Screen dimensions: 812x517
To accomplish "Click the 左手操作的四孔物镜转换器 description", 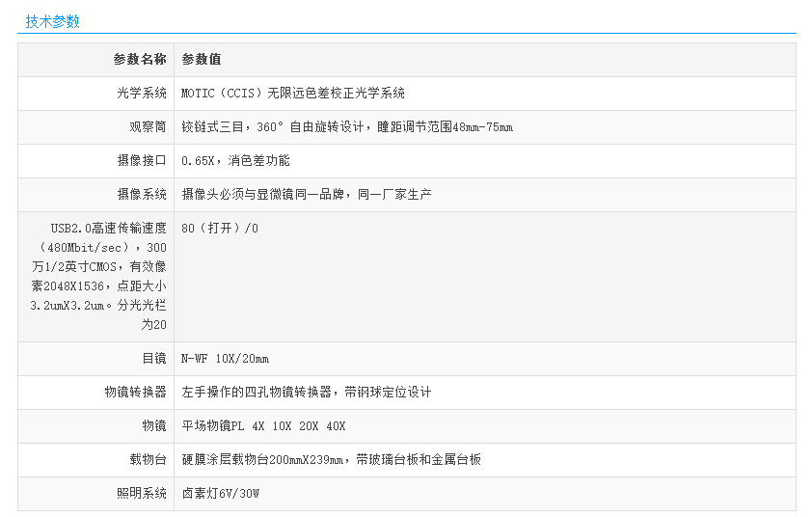I will click(x=307, y=393).
